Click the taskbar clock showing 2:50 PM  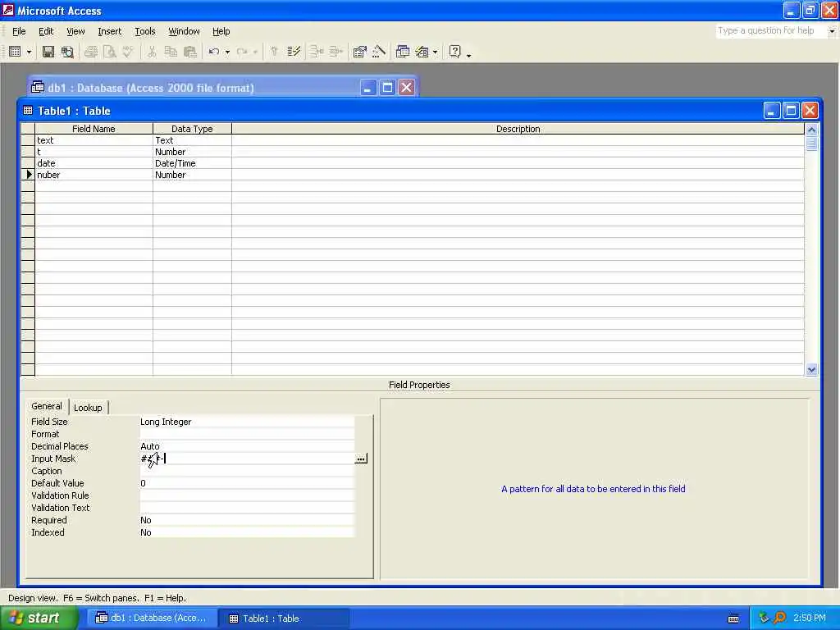point(809,618)
